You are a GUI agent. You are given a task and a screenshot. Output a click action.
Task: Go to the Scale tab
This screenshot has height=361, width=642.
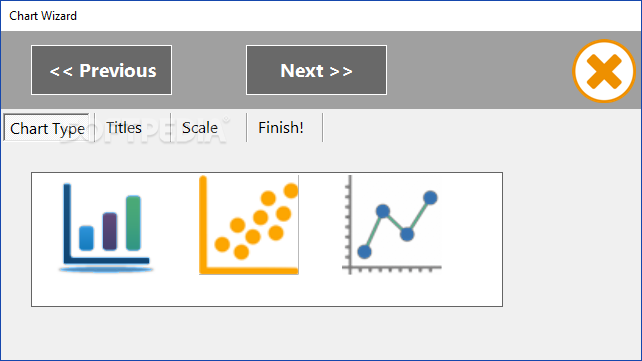[200, 128]
